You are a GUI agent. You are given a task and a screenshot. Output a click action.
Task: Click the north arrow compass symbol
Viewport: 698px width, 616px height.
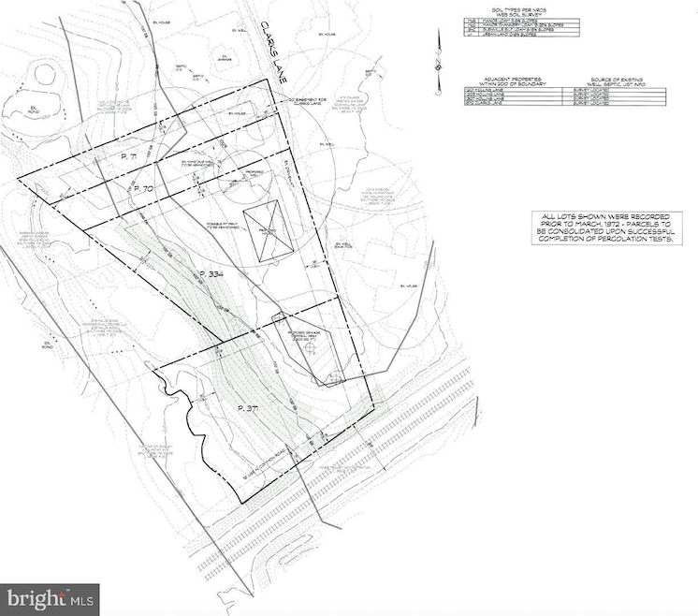438,65
